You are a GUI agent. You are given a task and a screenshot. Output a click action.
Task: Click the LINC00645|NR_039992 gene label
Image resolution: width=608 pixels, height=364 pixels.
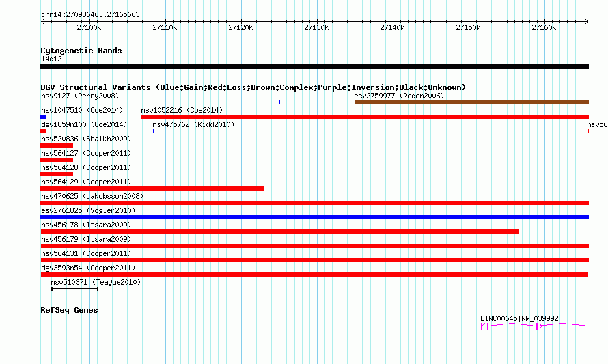[x=519, y=318]
